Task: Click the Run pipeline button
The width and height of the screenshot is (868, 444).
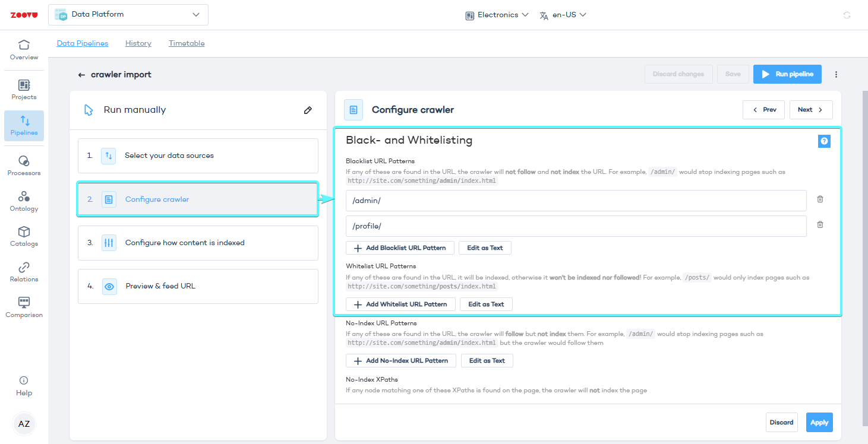Action: click(x=787, y=74)
